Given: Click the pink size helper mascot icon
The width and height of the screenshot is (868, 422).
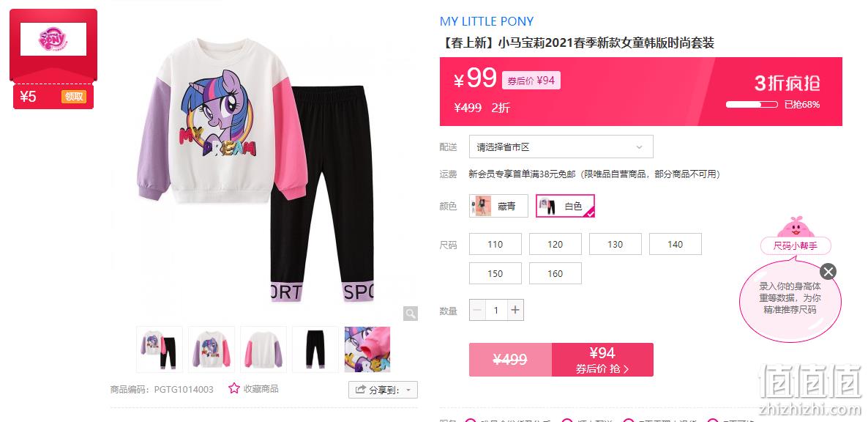Looking at the screenshot, I should pos(796,227).
